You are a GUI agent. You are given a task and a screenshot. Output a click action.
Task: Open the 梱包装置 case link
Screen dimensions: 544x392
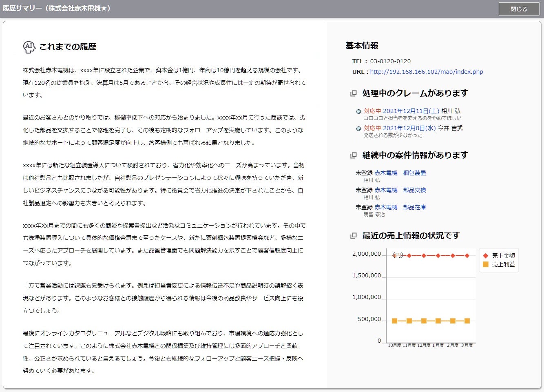414,173
